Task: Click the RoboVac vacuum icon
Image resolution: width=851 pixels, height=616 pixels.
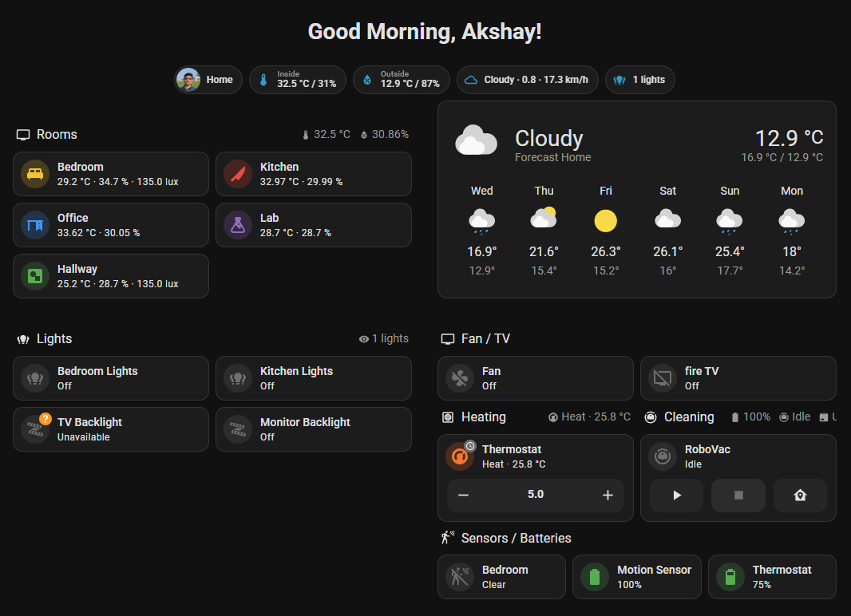Action: 662,456
